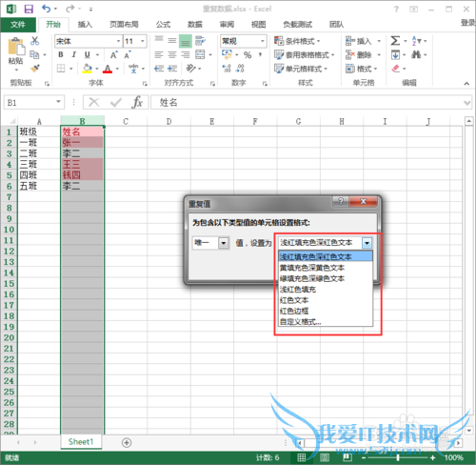Increase the font size
This screenshot has width=476, height=465.
point(113,54)
